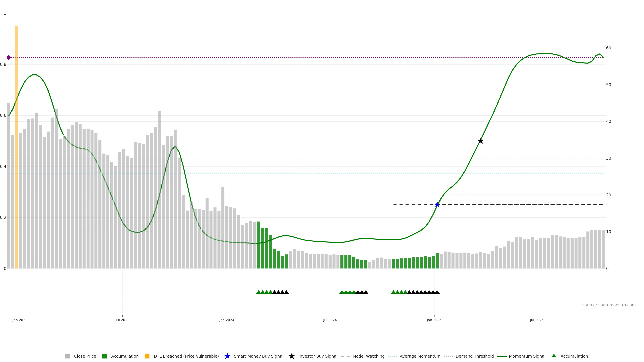This screenshot has height=362, width=644.
Task: Click the green triangle Accumulation legend icon
Action: click(x=554, y=356)
